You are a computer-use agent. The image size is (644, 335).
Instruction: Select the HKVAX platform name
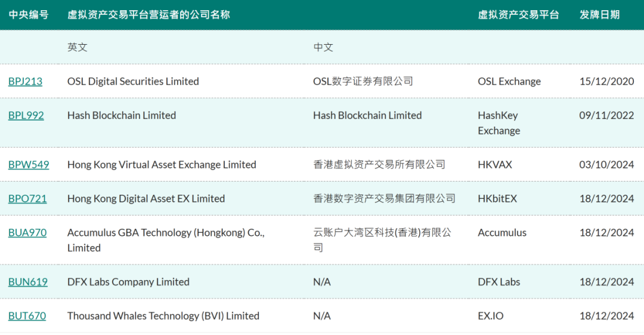pyautogui.click(x=495, y=165)
